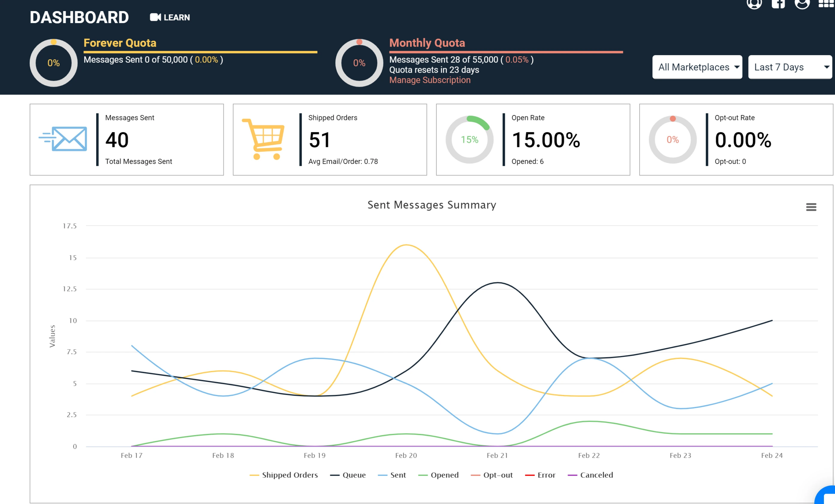Toggle Queue series visibility in legend
Viewport: 835px width, 504px height.
pyautogui.click(x=354, y=475)
